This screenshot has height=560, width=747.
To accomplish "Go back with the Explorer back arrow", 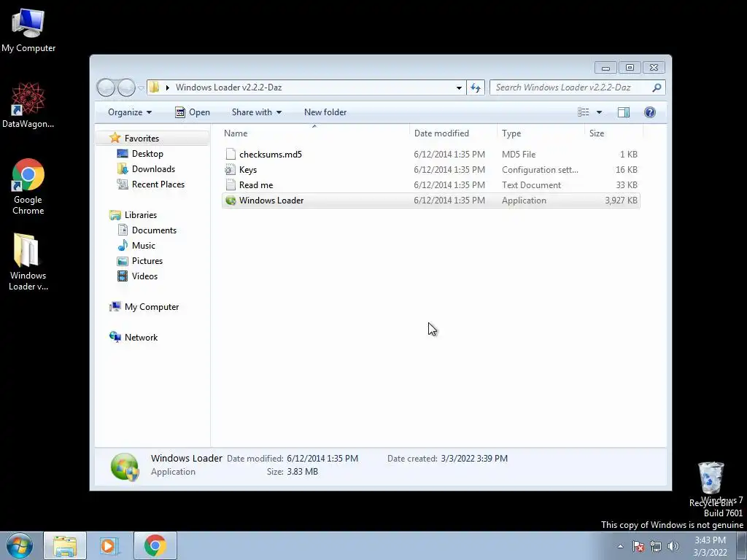I will point(106,87).
